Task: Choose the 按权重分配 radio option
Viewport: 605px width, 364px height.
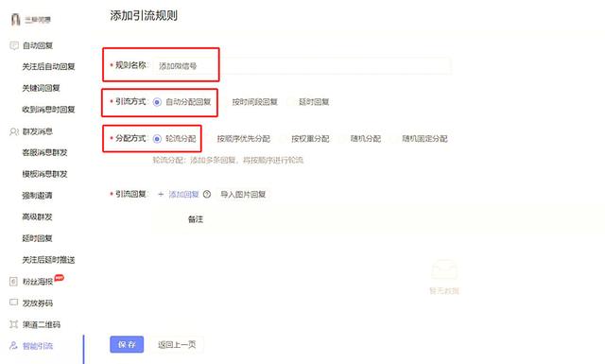Action: (x=305, y=139)
